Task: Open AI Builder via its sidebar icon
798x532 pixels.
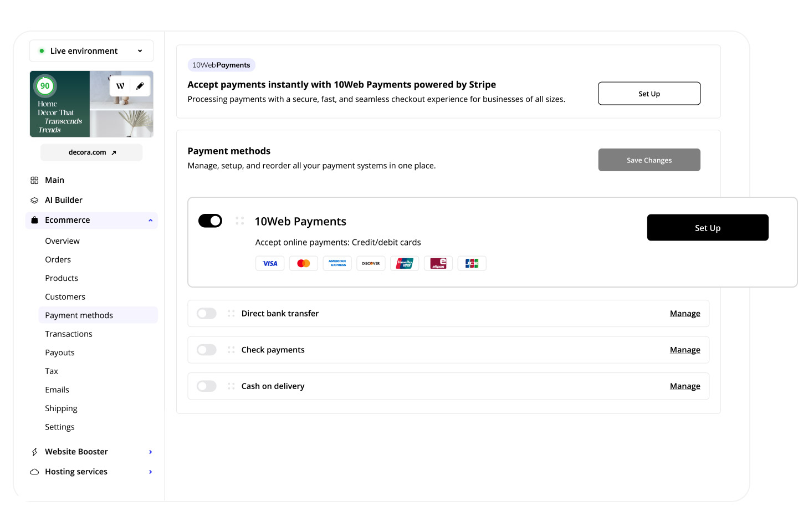Action: pyautogui.click(x=34, y=199)
